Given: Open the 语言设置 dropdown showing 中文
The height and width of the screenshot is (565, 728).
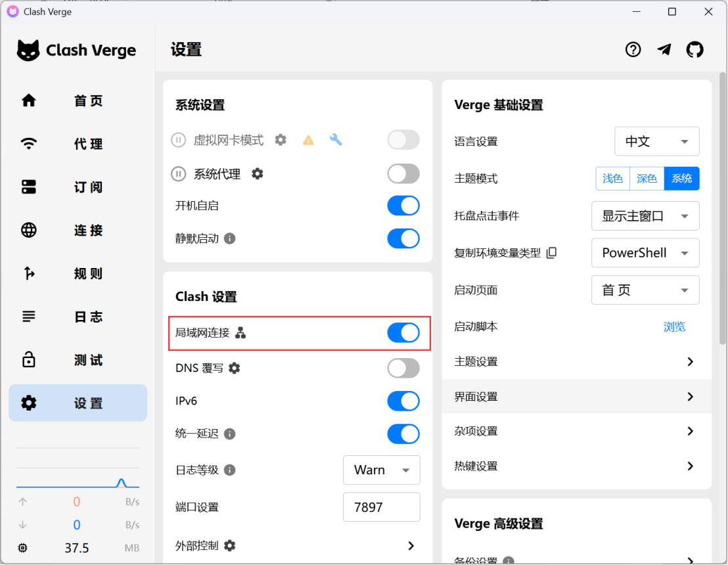Looking at the screenshot, I should (x=657, y=141).
